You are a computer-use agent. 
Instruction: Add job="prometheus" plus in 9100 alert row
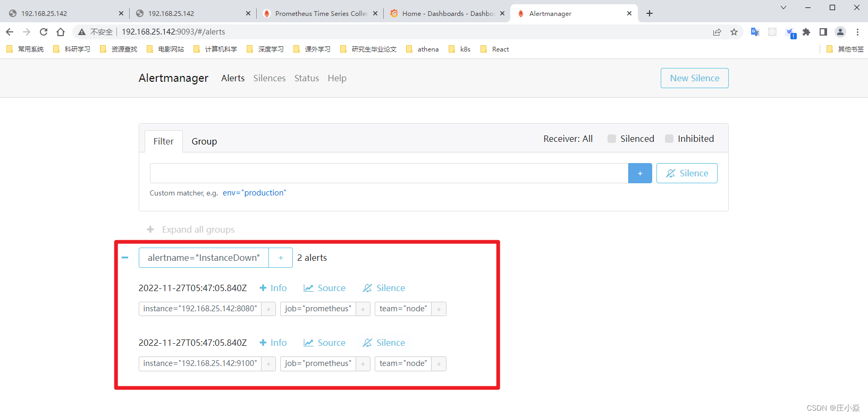coord(363,364)
